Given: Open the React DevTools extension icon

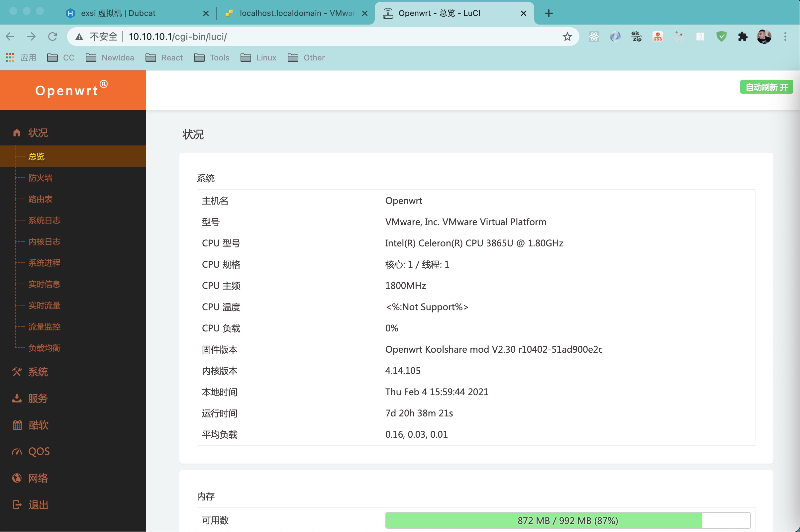Looking at the screenshot, I should pyautogui.click(x=594, y=36).
